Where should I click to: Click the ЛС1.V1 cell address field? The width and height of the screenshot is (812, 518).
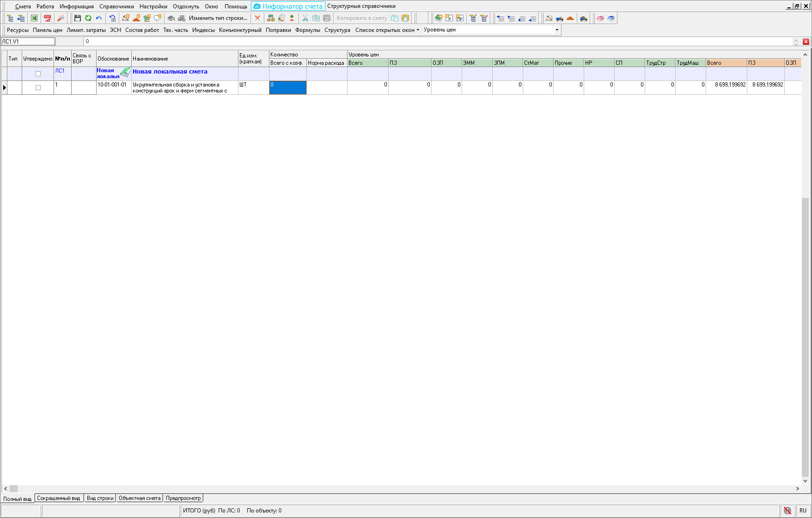[x=28, y=42]
